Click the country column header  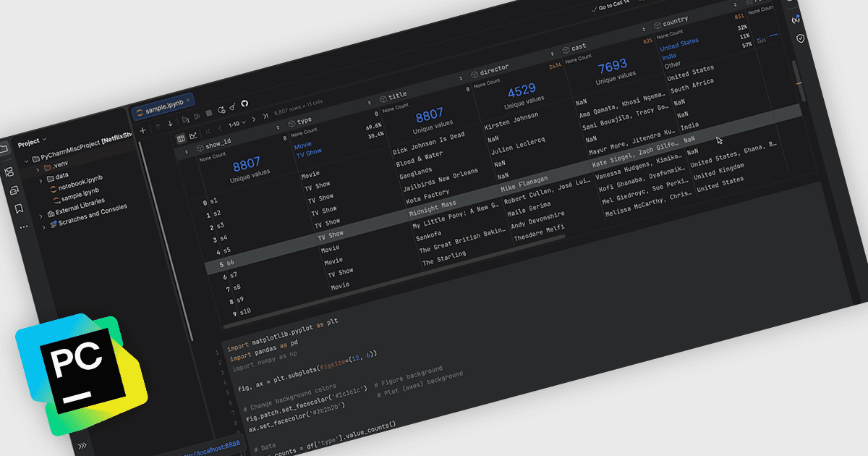pyautogui.click(x=676, y=21)
